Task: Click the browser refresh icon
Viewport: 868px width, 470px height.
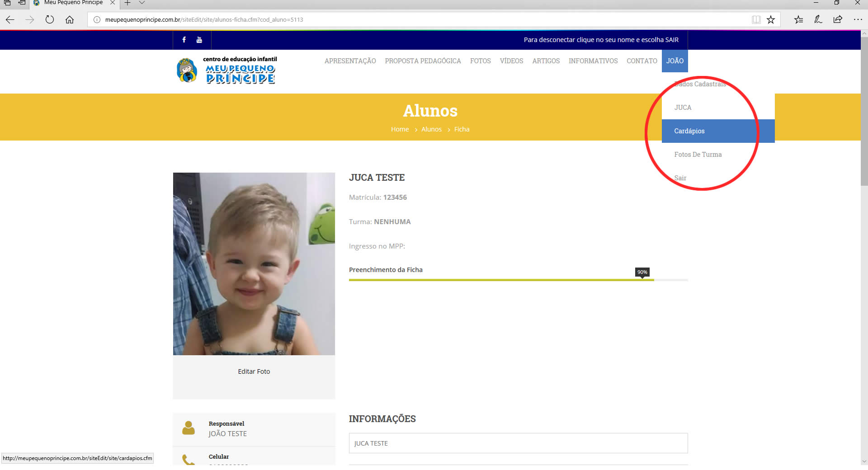Action: click(x=50, y=19)
